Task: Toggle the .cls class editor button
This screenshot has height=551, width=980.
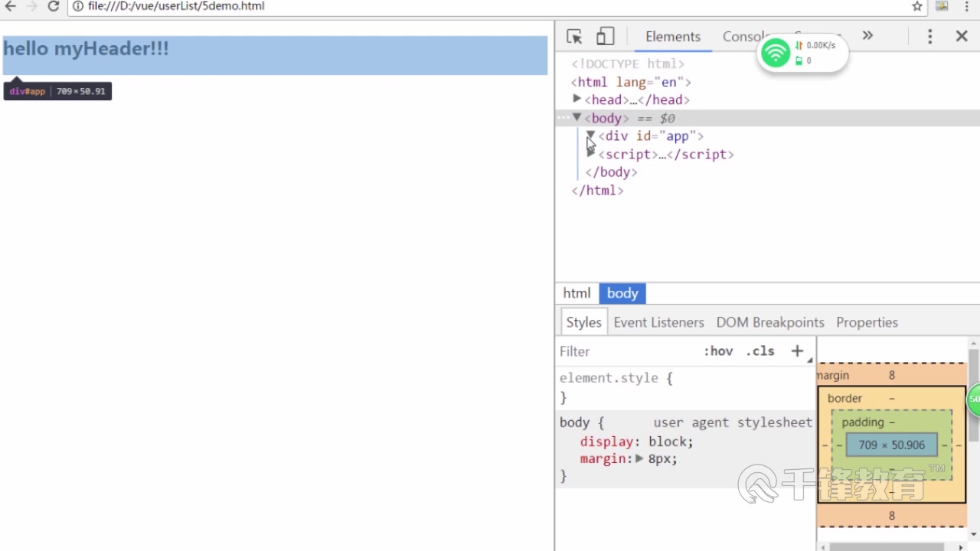Action: click(760, 351)
